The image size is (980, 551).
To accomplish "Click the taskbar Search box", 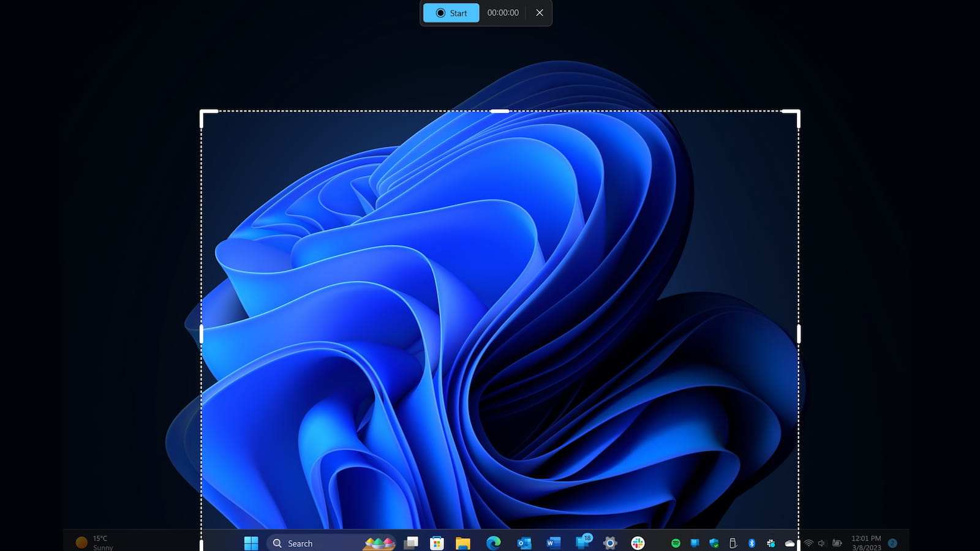I will point(331,543).
